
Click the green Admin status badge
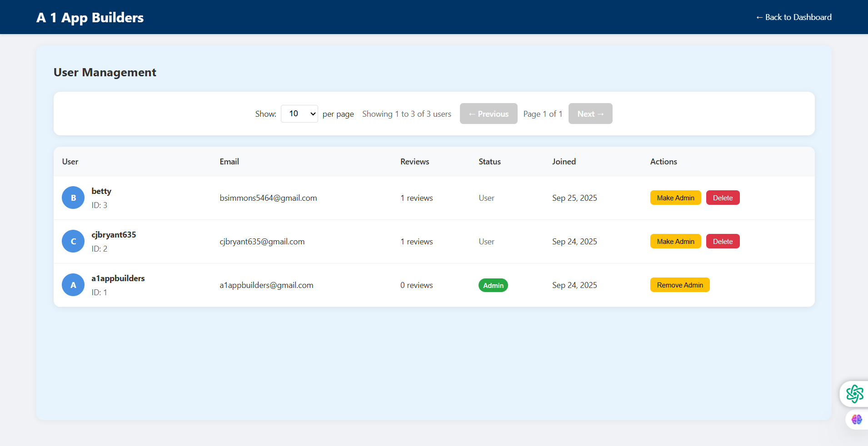(x=493, y=285)
